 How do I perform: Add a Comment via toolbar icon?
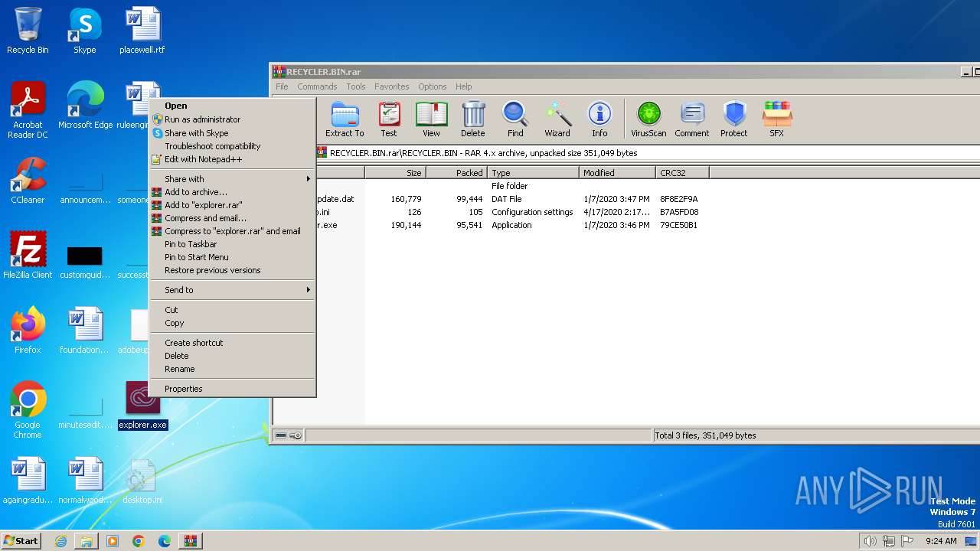tap(692, 119)
